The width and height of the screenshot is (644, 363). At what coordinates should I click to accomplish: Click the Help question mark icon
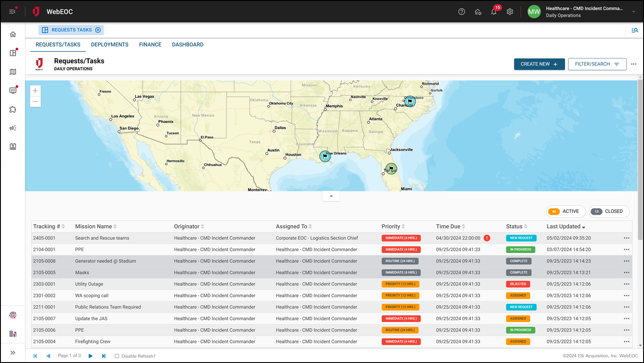point(461,12)
